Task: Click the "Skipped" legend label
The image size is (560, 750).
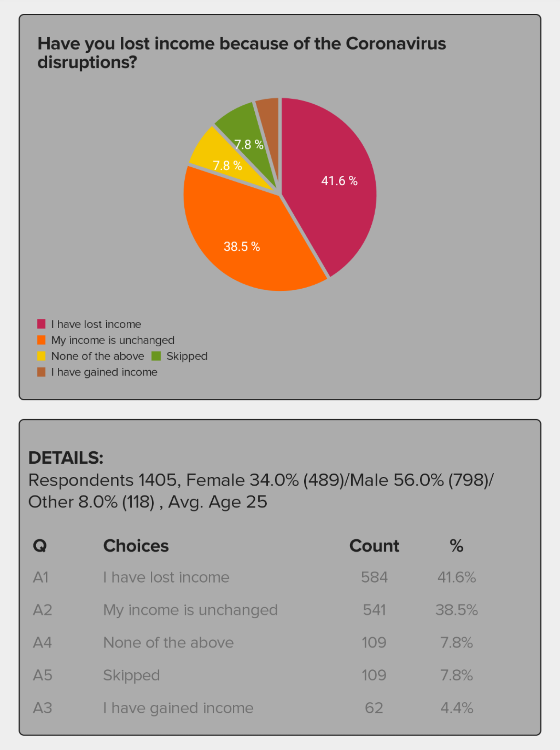Action: [187, 356]
